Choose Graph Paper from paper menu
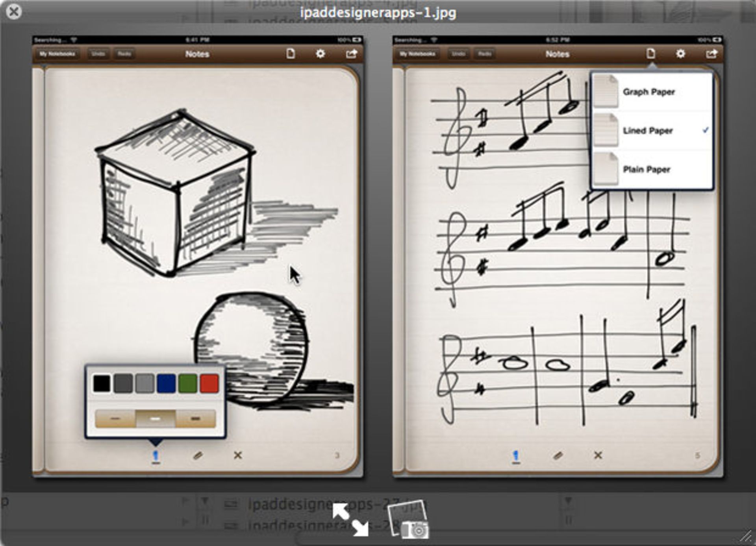Screen dimensions: 756x546 tap(652, 92)
